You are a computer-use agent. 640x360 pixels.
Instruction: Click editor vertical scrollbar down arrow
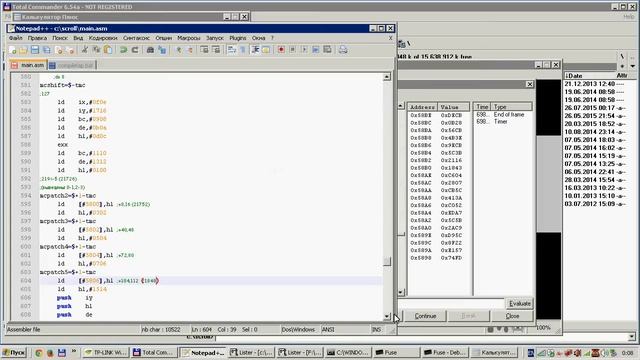coord(387,316)
